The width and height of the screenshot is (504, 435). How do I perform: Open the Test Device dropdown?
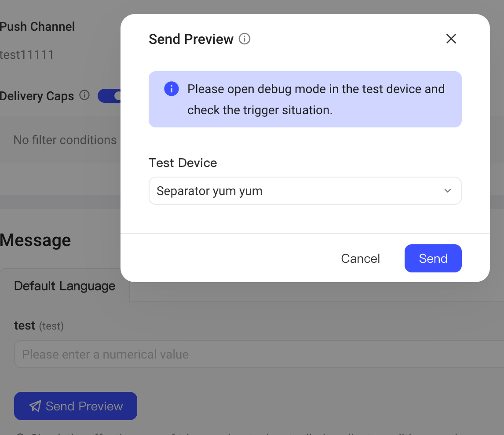(305, 191)
